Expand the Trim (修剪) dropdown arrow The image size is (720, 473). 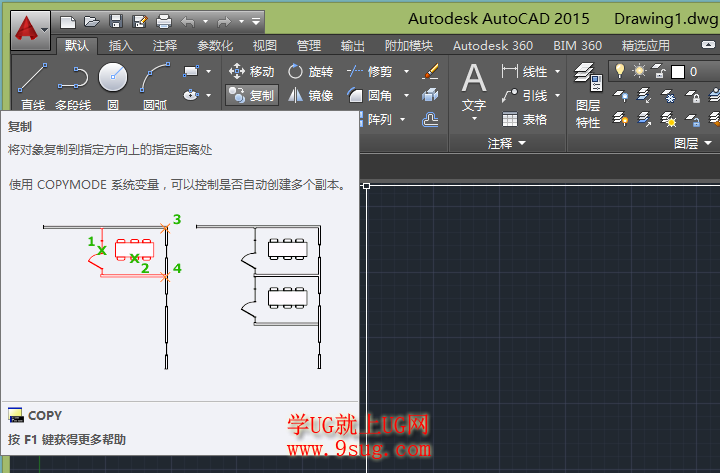coord(406,71)
